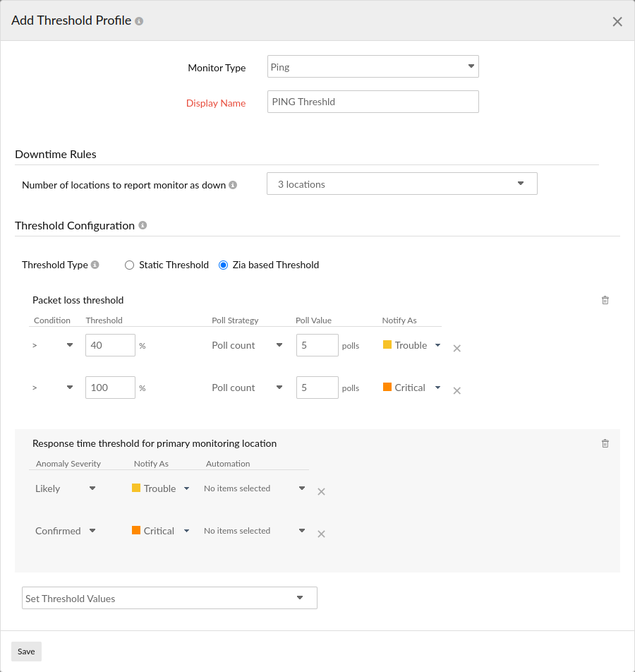
Task: Open Likely anomaly severity dropdown
Action: (65, 488)
